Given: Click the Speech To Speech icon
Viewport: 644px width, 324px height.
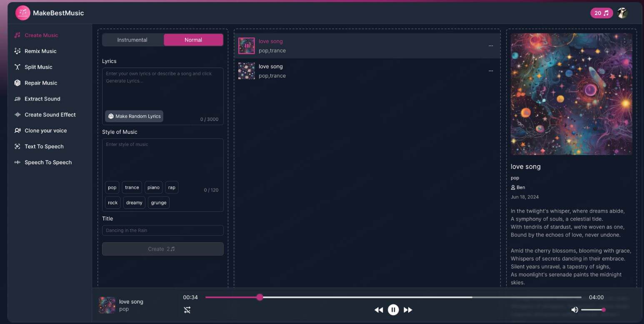Looking at the screenshot, I should coord(17,162).
